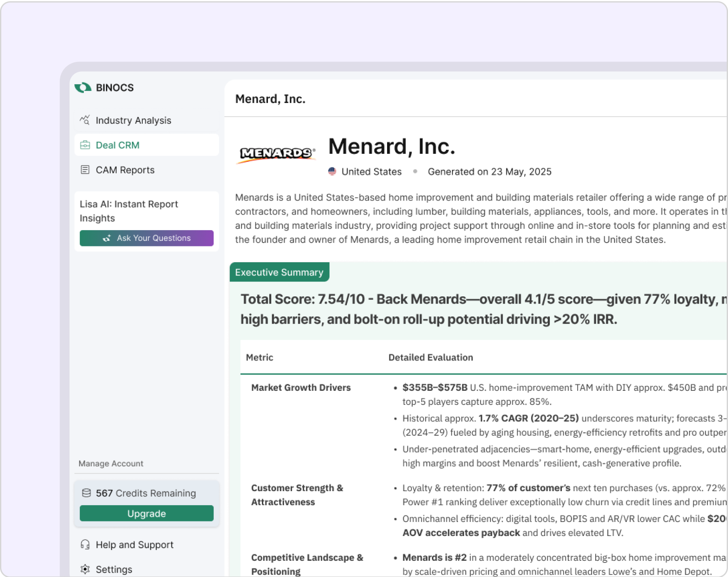
Task: Click the United States country label
Action: [x=372, y=172]
